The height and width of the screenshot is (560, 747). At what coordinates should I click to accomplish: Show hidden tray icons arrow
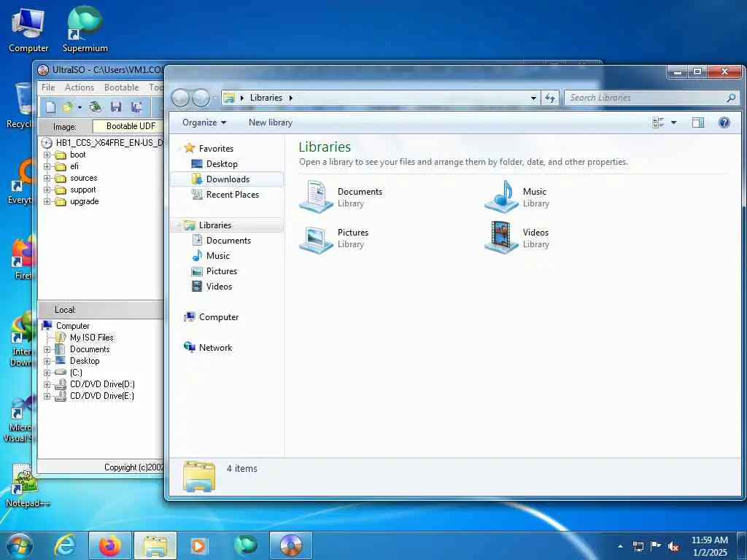click(620, 546)
